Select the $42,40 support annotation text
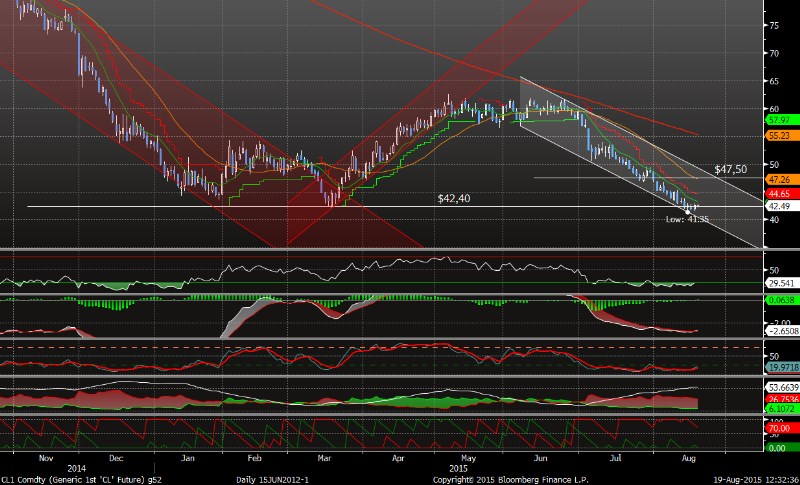The width and height of the screenshot is (800, 485). click(455, 198)
